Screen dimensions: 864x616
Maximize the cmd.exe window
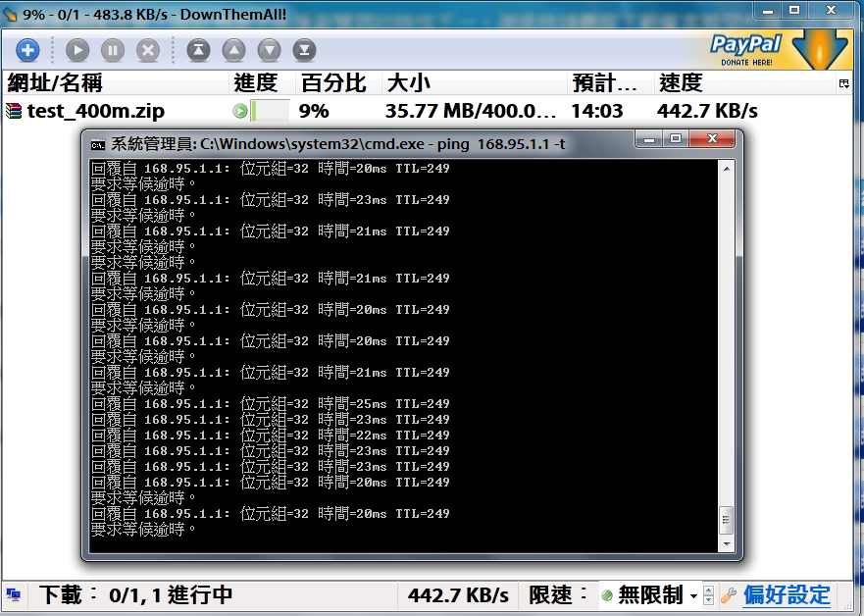[x=676, y=139]
